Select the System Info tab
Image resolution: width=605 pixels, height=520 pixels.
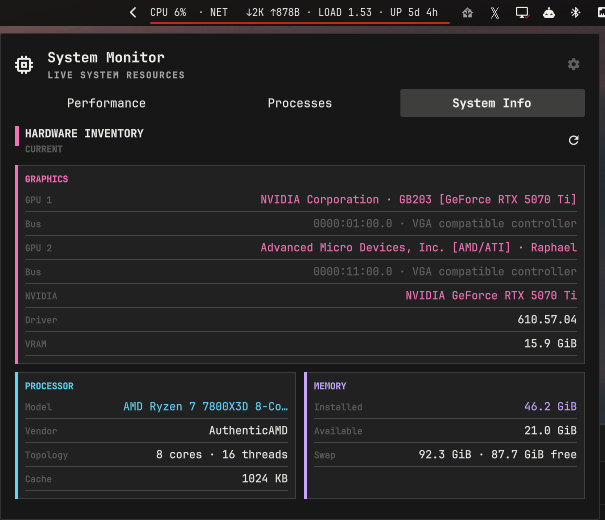(492, 103)
